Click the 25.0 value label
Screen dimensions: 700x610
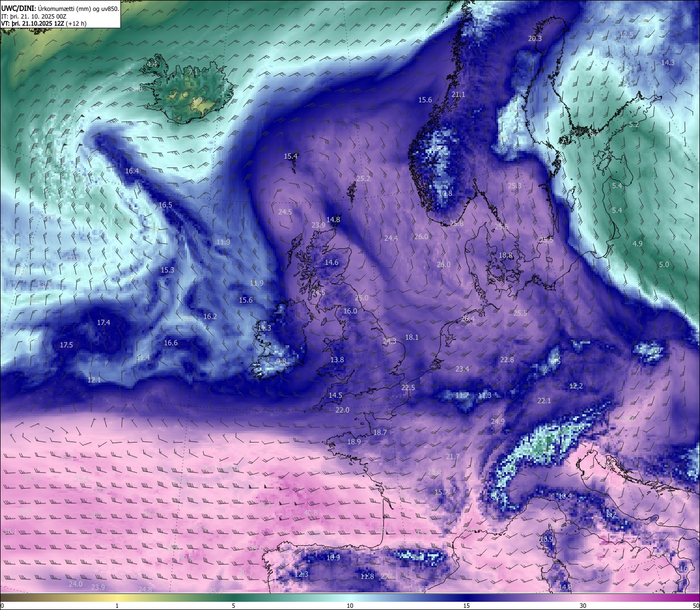point(361,298)
